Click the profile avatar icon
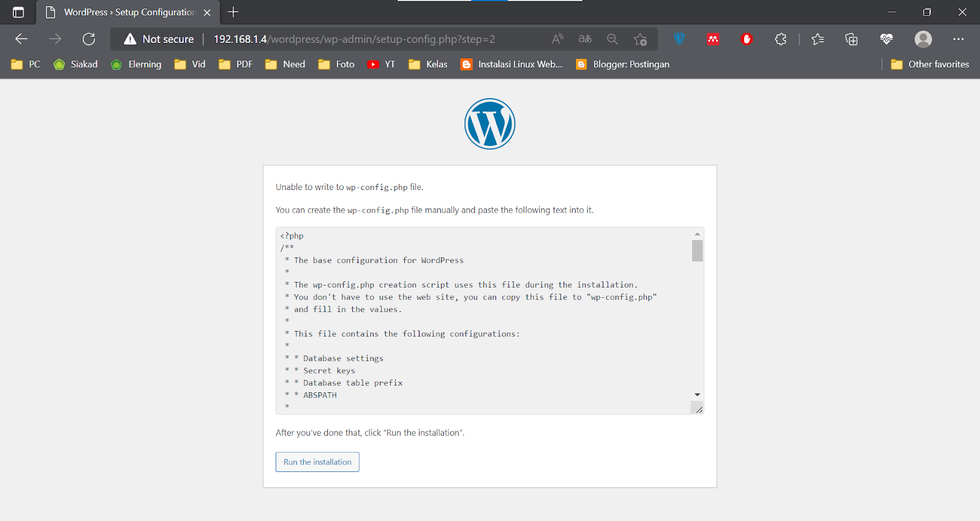This screenshot has width=980, height=521. tap(923, 39)
